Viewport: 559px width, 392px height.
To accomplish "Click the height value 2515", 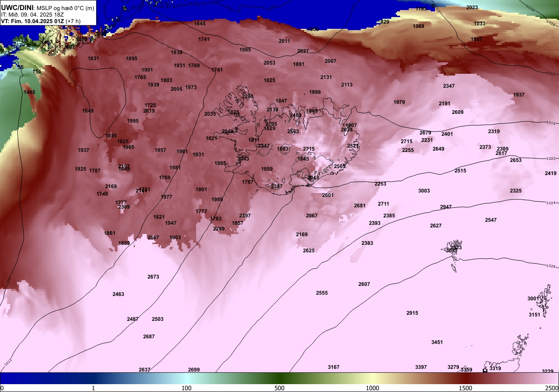I will (460, 171).
